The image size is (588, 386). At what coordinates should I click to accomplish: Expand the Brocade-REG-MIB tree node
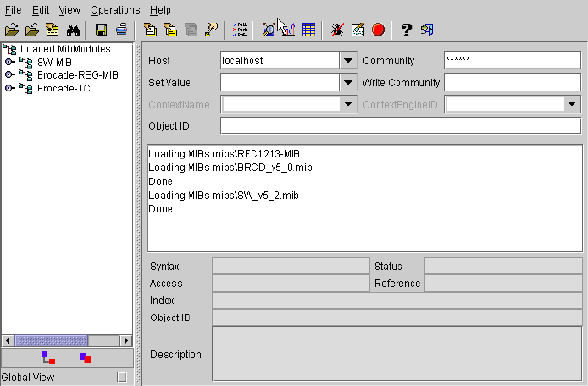[x=9, y=74]
